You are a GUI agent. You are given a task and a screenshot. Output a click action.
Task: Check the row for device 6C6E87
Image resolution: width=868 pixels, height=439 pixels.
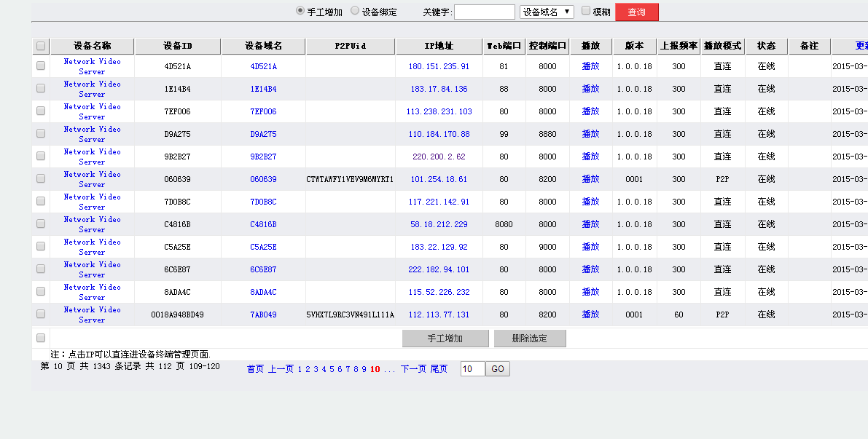pyautogui.click(x=41, y=269)
